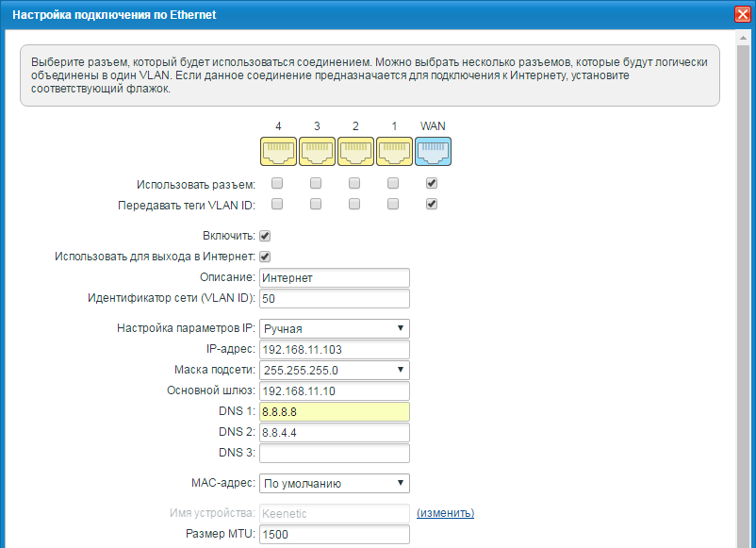This screenshot has height=548, width=756.
Task: Select the "Размер MTU" input field
Action: coord(334,535)
